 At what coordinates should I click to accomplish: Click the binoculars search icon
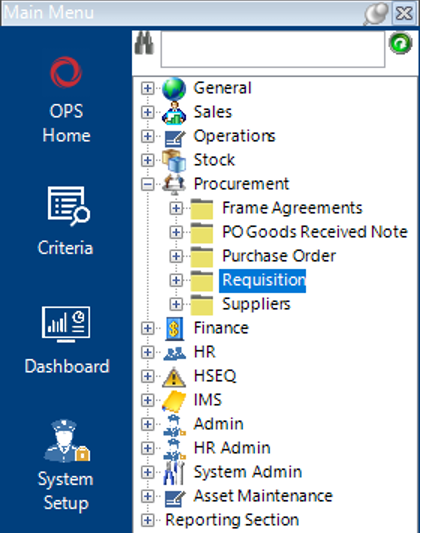click(144, 43)
